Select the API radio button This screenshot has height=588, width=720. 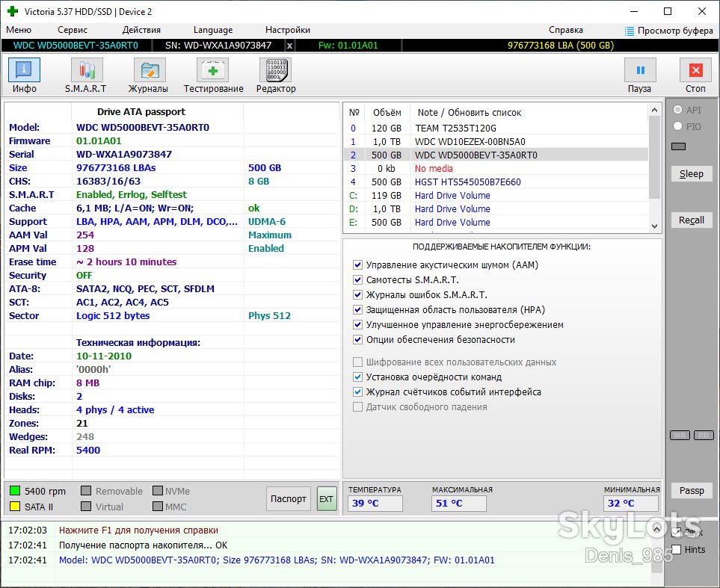(x=677, y=110)
